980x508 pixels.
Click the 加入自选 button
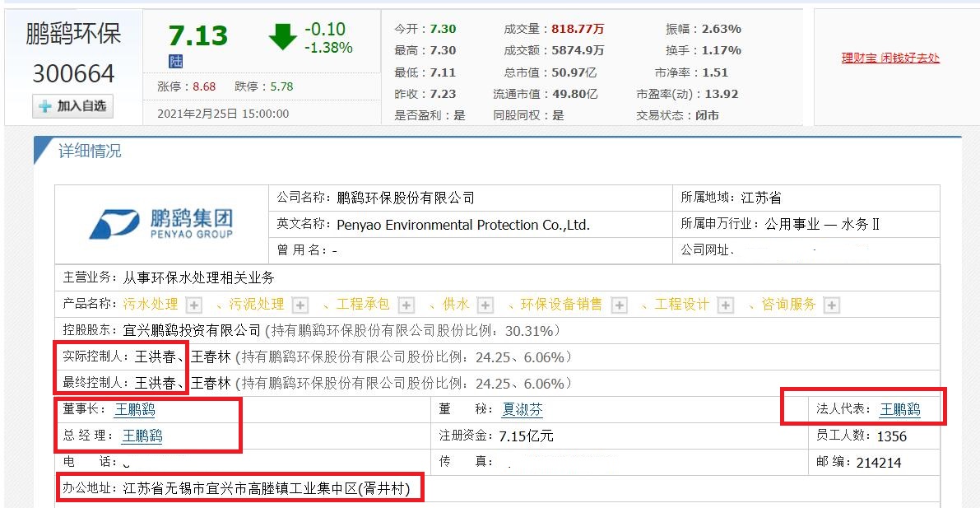pos(72,105)
